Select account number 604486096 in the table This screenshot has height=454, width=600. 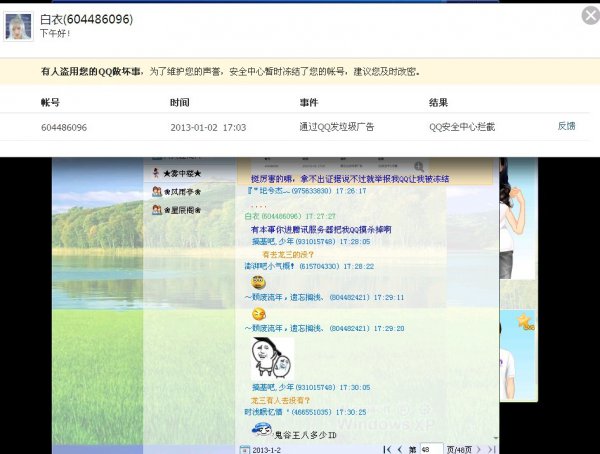tap(64, 128)
